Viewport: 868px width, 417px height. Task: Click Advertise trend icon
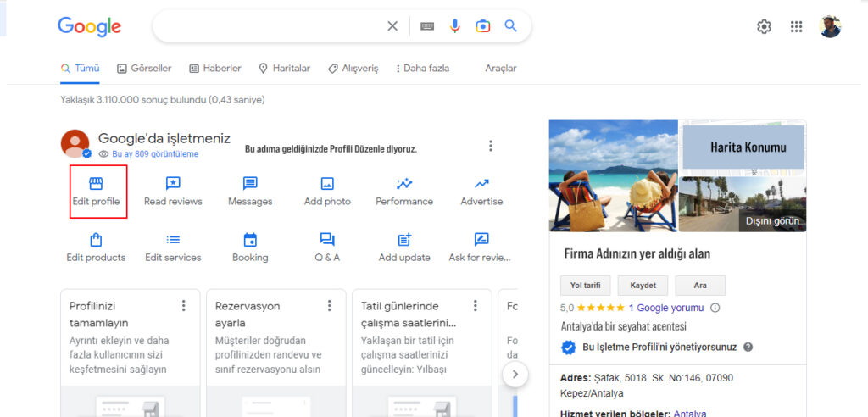(x=481, y=184)
